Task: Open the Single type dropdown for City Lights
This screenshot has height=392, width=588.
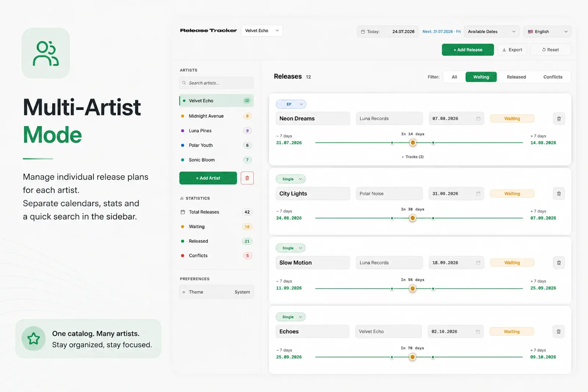Action: pos(291,179)
